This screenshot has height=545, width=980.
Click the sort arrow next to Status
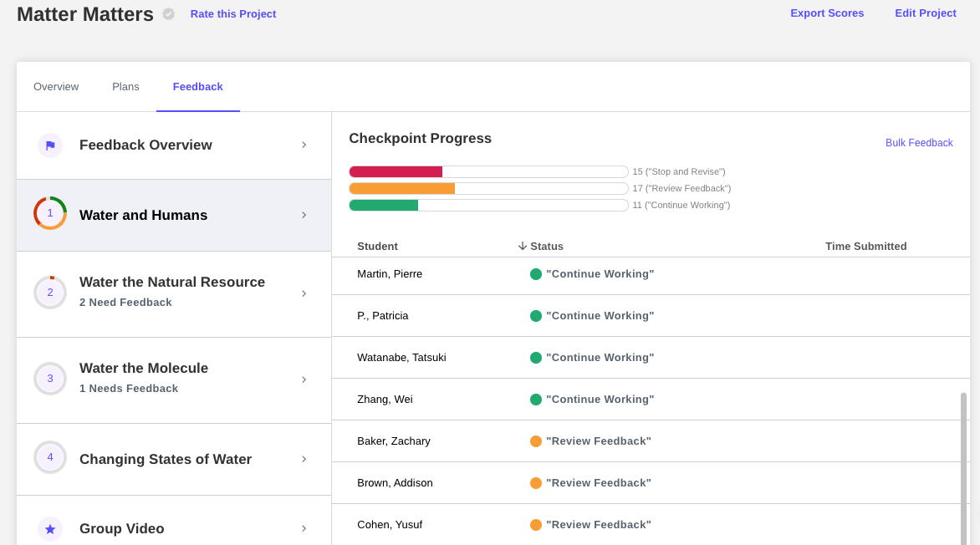523,247
